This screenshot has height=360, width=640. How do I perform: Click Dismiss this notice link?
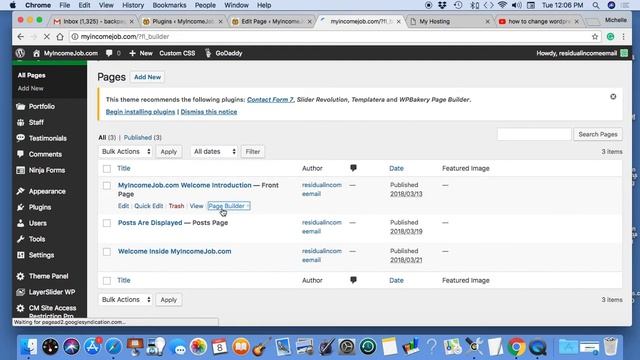[x=209, y=112]
